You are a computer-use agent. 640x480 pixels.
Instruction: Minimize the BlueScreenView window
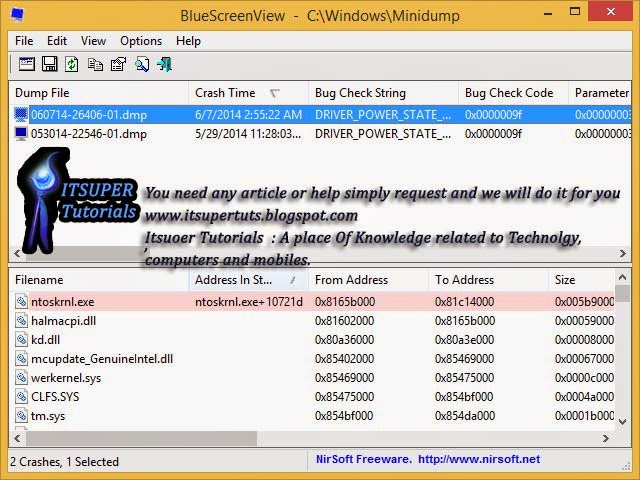pos(549,13)
